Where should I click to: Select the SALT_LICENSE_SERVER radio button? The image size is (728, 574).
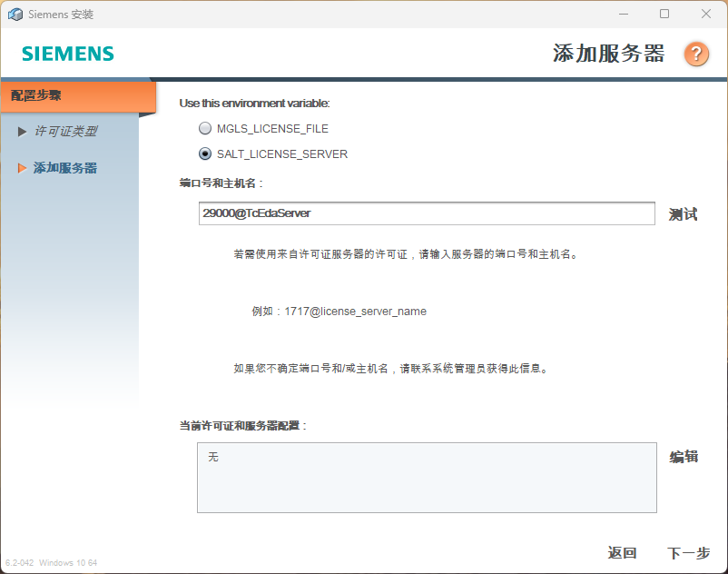point(205,154)
